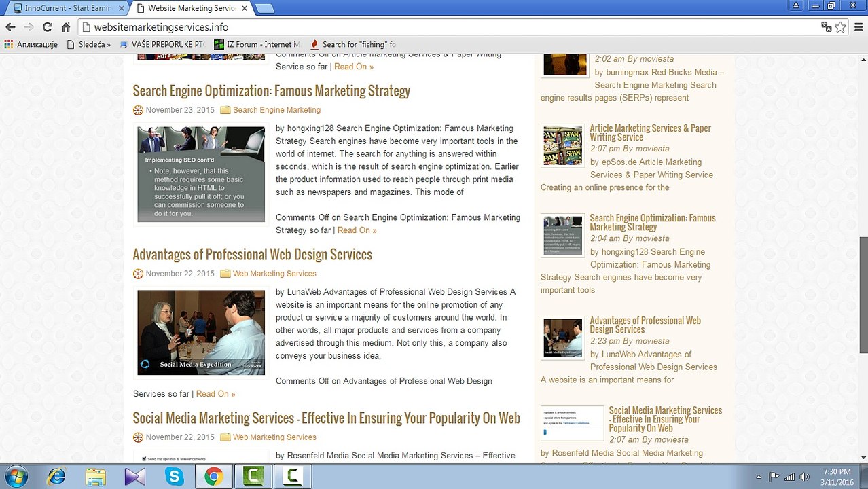Viewport: 868px width, 489px height.
Task: Open the Chrome user profile button
Action: [797, 5]
